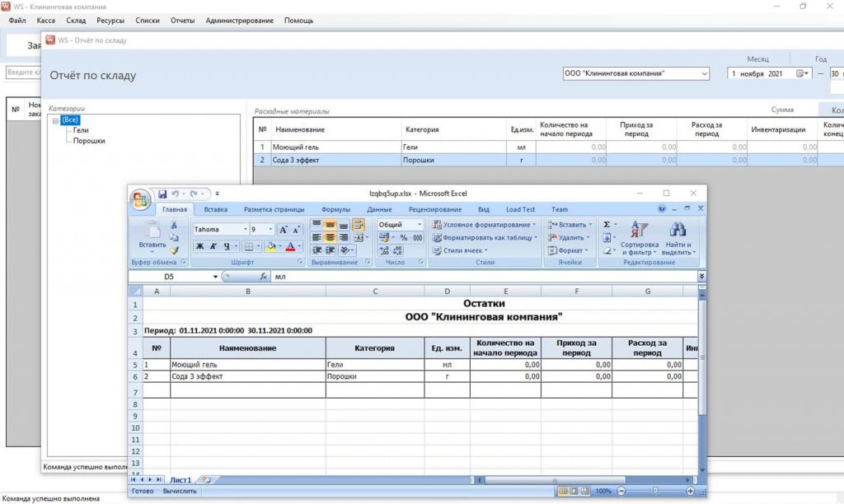The height and width of the screenshot is (504, 844).
Task: Apply the thousands separator (000) format
Action: (417, 238)
